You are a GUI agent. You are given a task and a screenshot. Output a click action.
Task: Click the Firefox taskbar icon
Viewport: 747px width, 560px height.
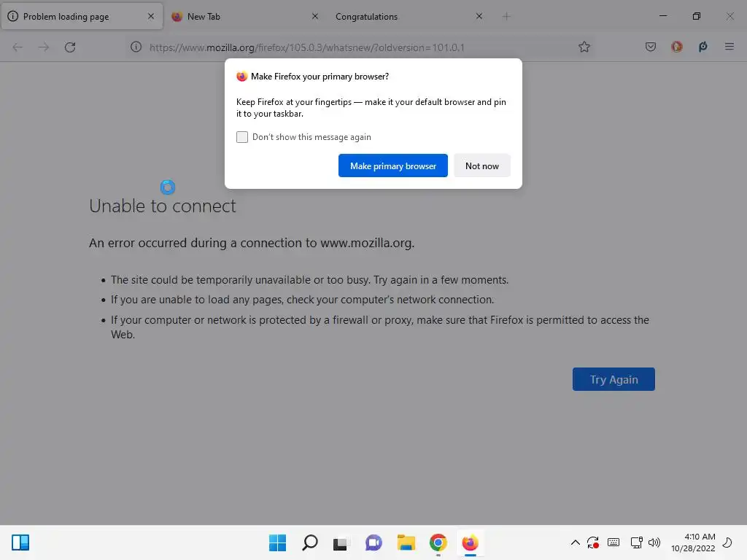tap(471, 542)
